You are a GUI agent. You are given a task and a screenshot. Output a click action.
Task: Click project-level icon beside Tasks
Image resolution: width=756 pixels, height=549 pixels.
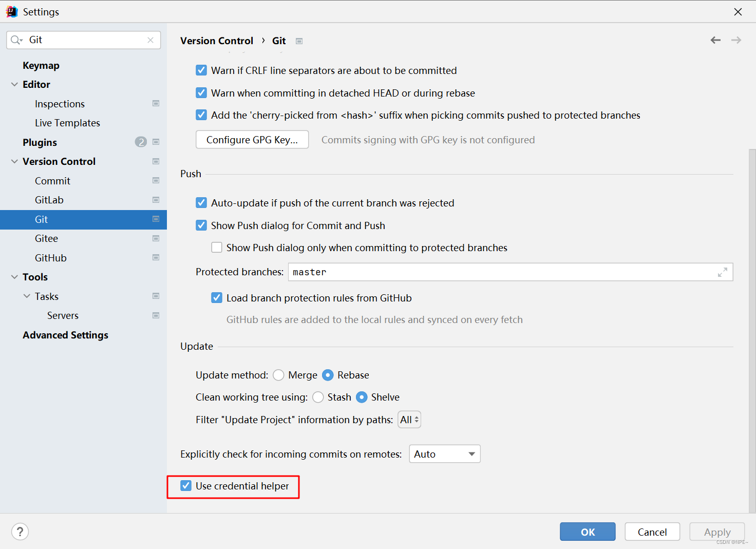pos(156,296)
